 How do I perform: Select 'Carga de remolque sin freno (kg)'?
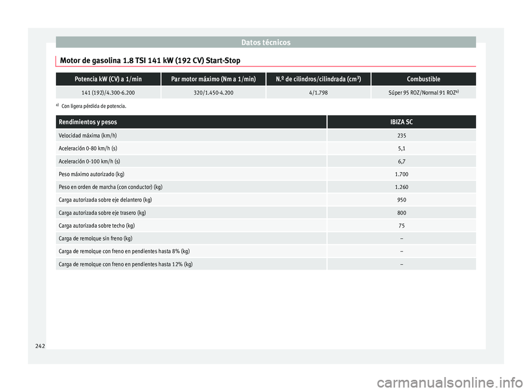point(95,239)
